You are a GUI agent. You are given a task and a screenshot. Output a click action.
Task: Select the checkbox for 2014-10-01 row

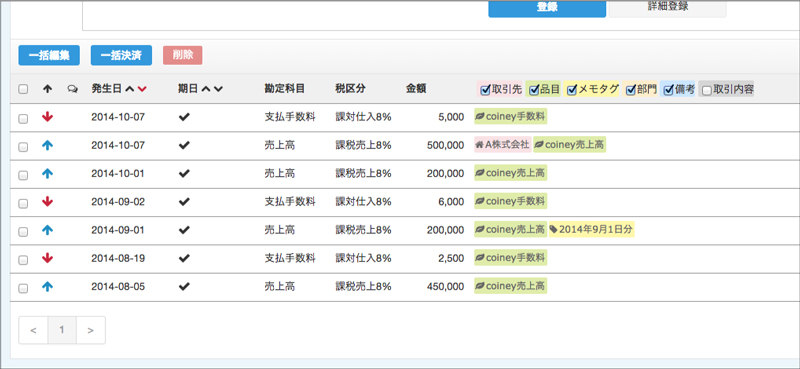point(23,175)
